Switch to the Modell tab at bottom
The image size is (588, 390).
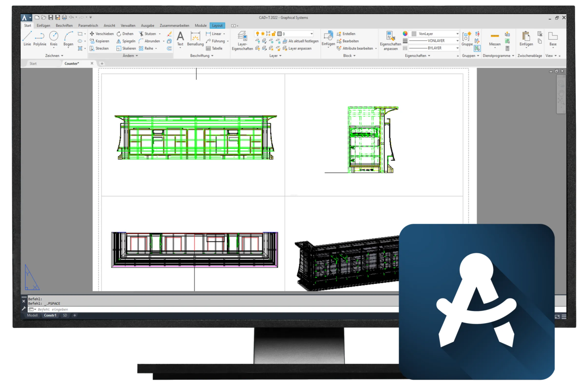[x=32, y=315]
